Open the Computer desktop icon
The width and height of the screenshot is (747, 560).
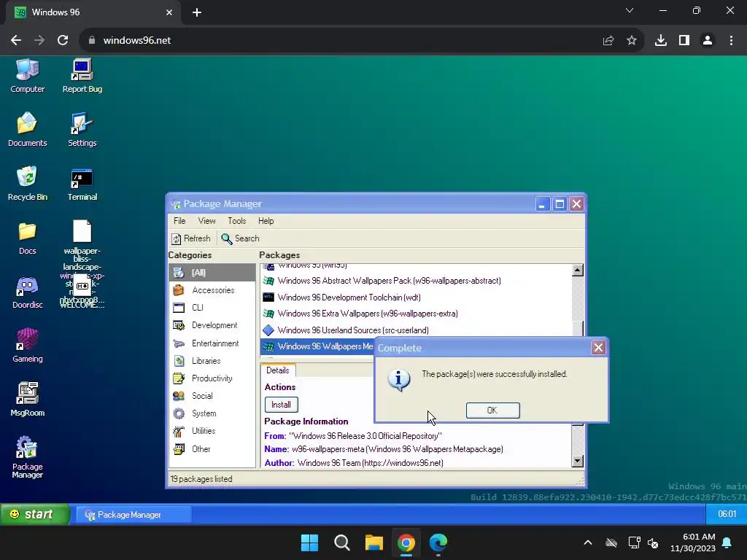click(27, 76)
